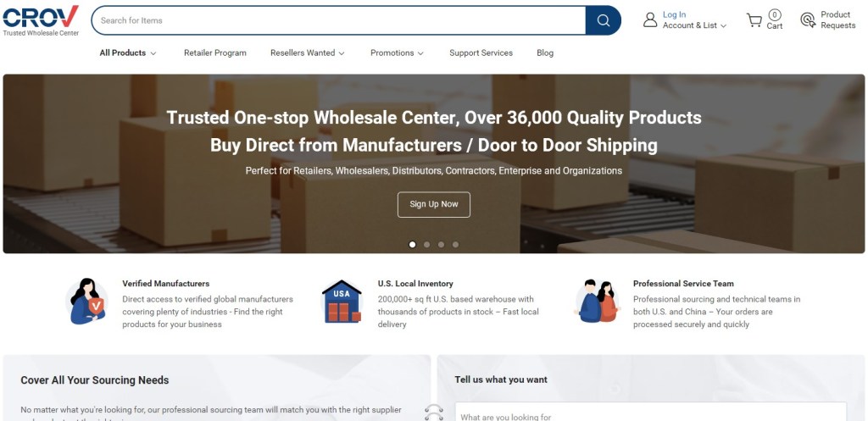The height and width of the screenshot is (421, 868).
Task: Select the fourth carousel slide dot
Action: pos(455,245)
